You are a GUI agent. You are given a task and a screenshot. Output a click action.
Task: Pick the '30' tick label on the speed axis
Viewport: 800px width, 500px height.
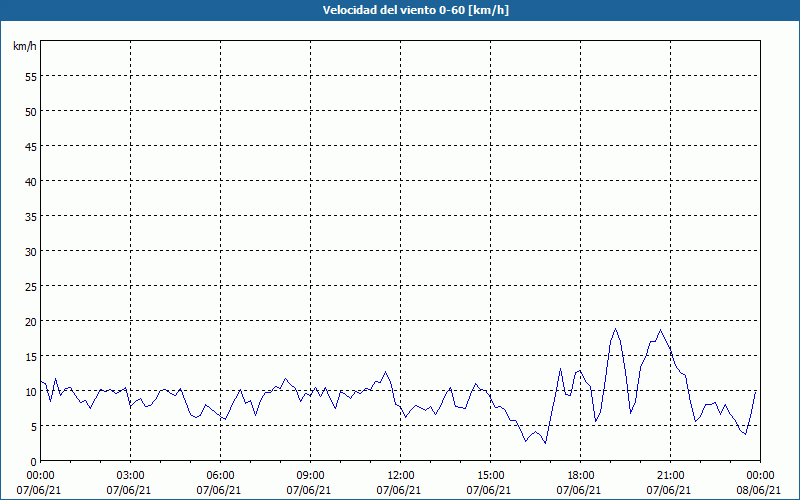[x=31, y=252]
